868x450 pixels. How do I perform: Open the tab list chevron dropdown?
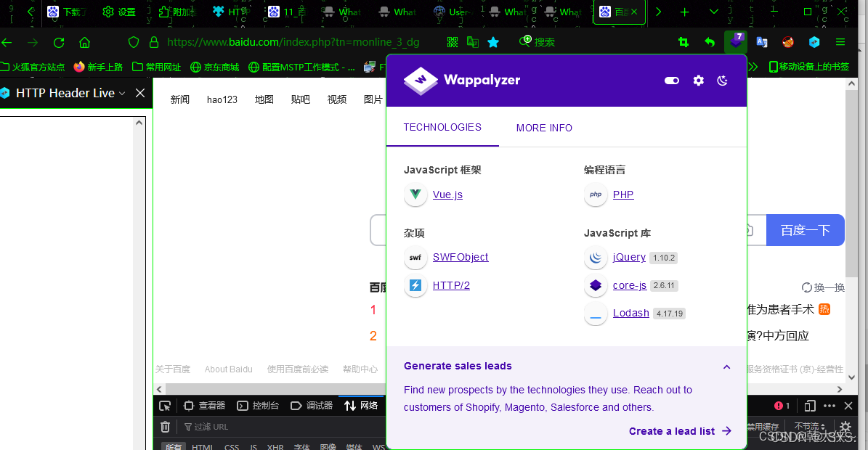point(713,12)
